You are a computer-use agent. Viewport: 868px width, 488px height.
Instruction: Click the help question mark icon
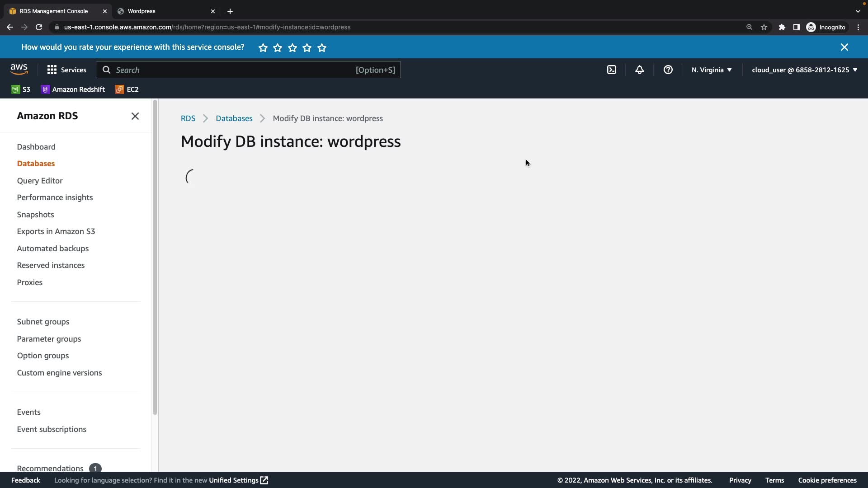point(668,70)
